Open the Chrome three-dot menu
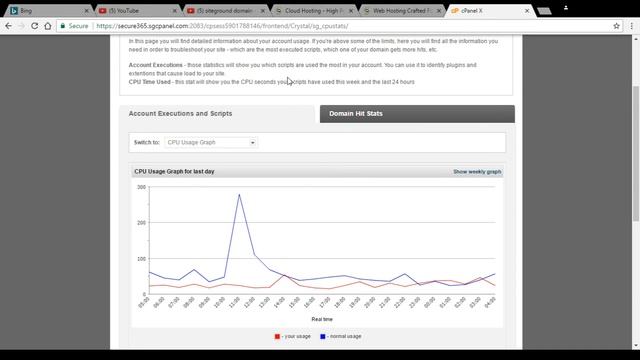Screen dimensions: 640x360 631,26
